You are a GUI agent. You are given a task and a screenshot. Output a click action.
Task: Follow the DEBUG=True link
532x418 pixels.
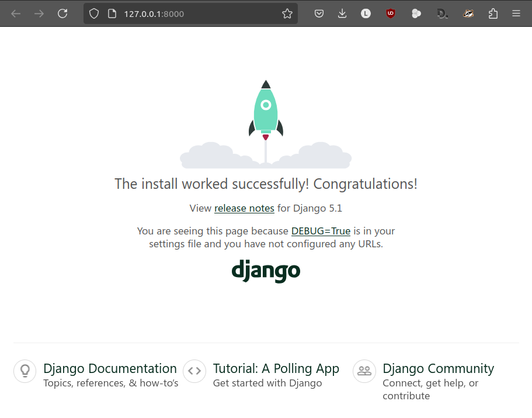[x=321, y=231]
